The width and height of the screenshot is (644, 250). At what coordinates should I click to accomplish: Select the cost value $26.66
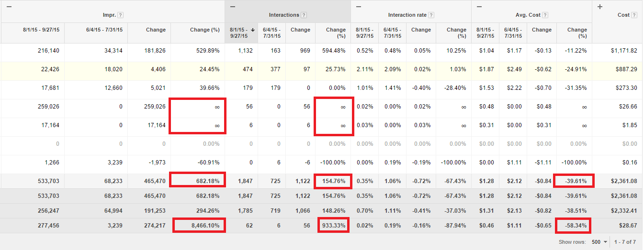coord(628,107)
